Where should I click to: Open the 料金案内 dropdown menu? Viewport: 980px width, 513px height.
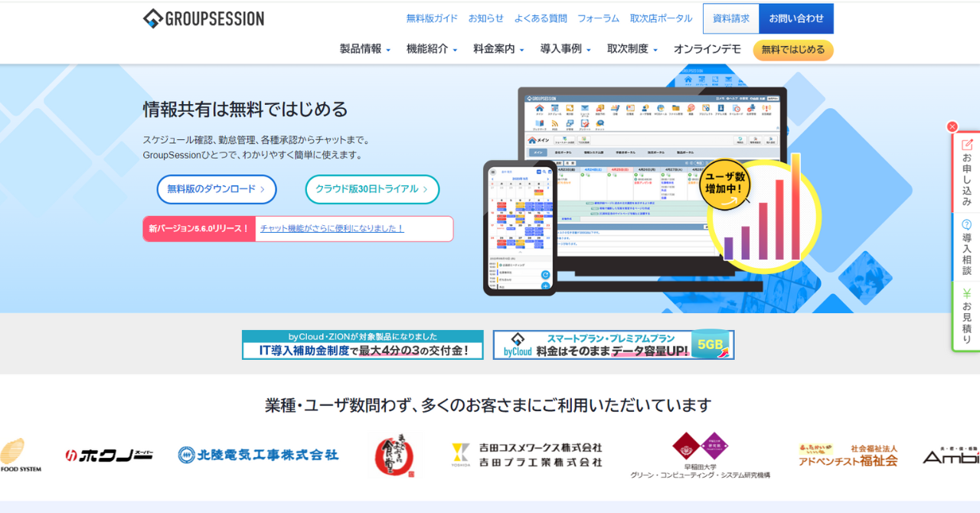coord(498,49)
